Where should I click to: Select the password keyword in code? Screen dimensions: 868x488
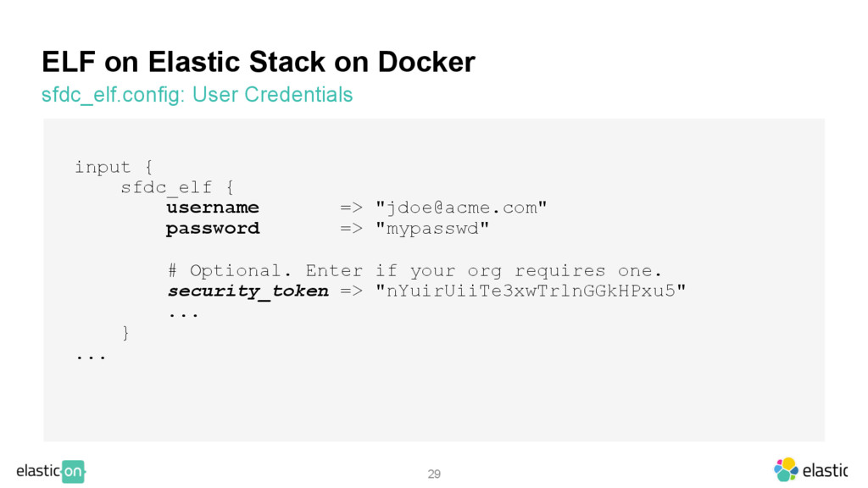pyautogui.click(x=213, y=229)
